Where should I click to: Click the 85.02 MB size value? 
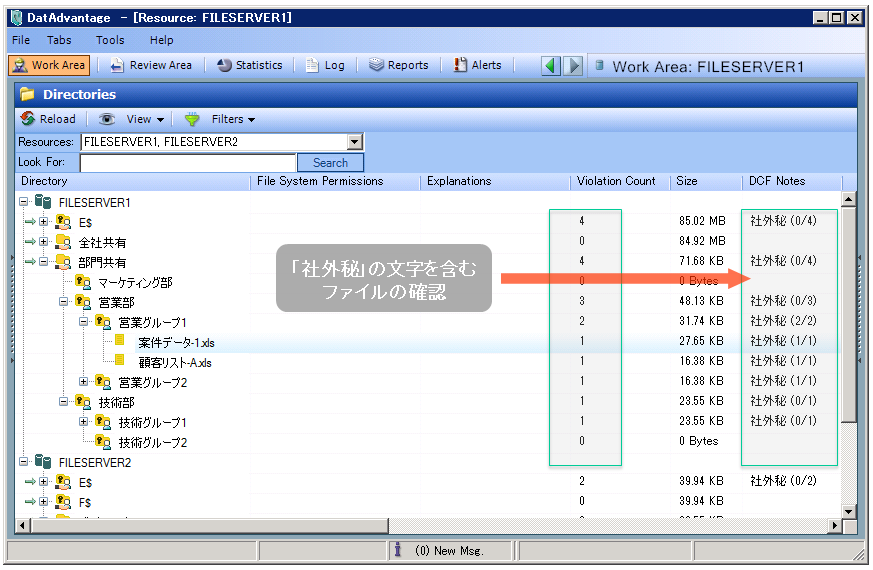702,221
